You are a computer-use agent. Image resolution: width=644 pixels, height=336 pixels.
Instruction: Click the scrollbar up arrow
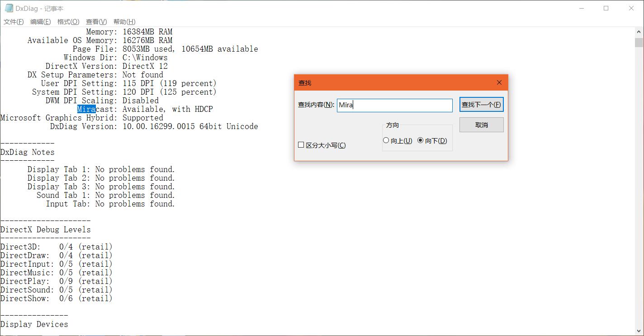(x=639, y=31)
